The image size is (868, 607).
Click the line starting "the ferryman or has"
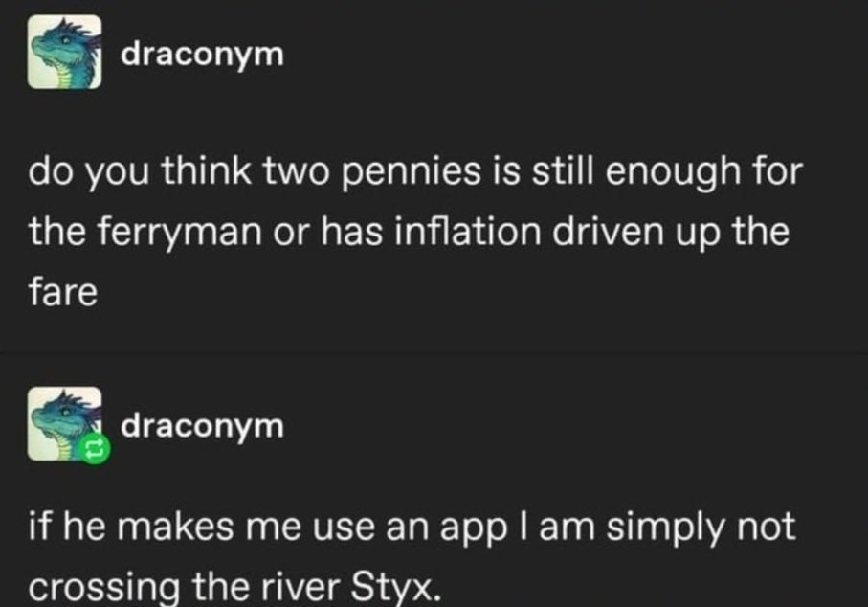coord(409,233)
